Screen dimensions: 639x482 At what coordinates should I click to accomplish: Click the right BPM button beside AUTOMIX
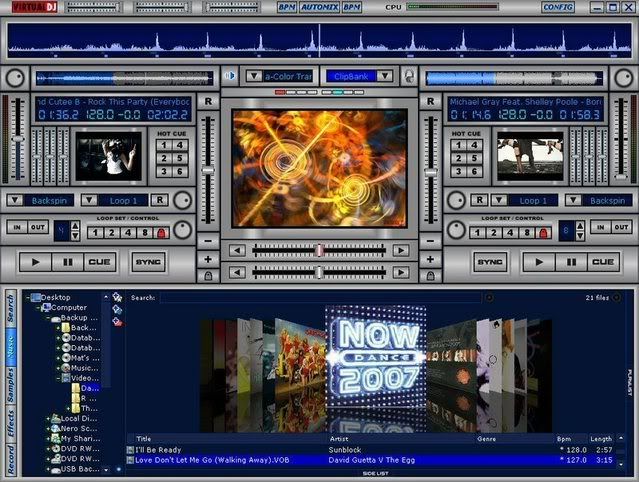click(x=352, y=7)
